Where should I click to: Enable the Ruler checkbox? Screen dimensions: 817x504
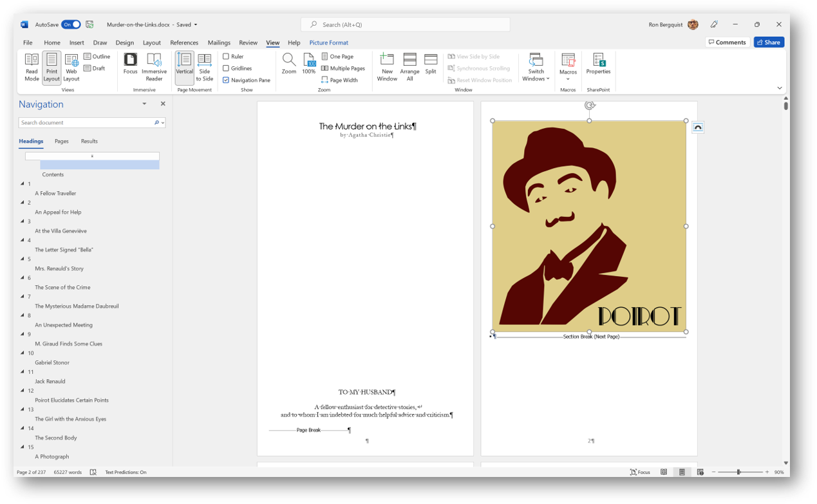[226, 57]
